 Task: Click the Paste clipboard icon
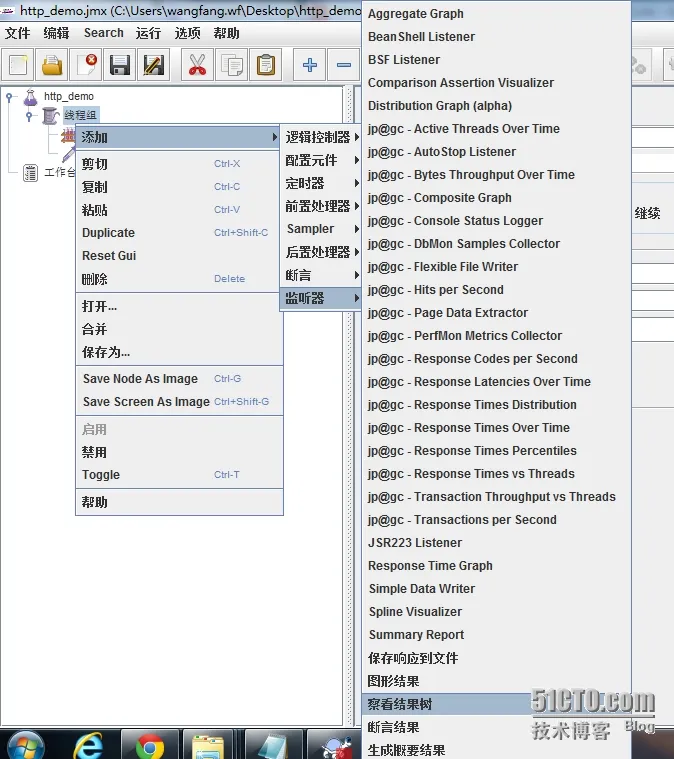pos(266,65)
